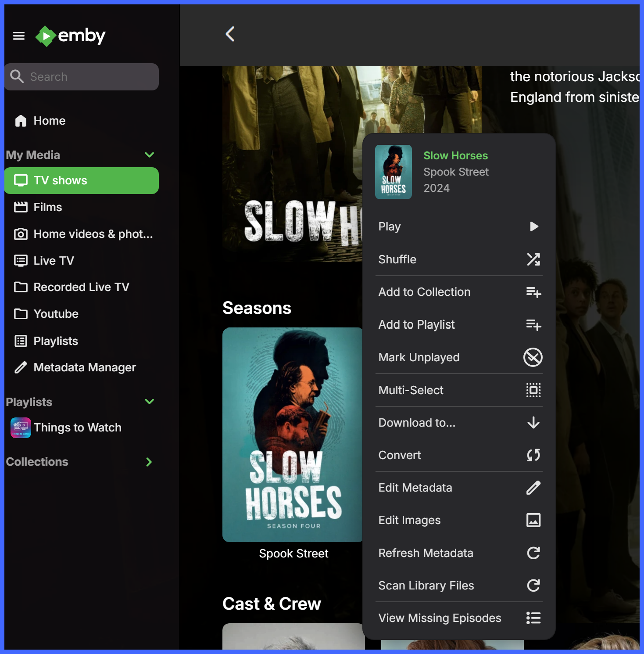Open the hamburger menu icon
The height and width of the screenshot is (654, 644).
19,36
